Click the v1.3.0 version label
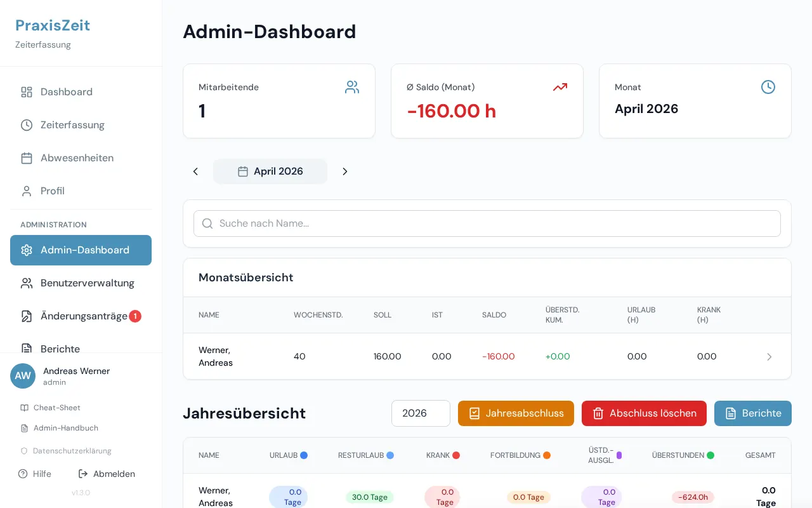 [x=81, y=493]
